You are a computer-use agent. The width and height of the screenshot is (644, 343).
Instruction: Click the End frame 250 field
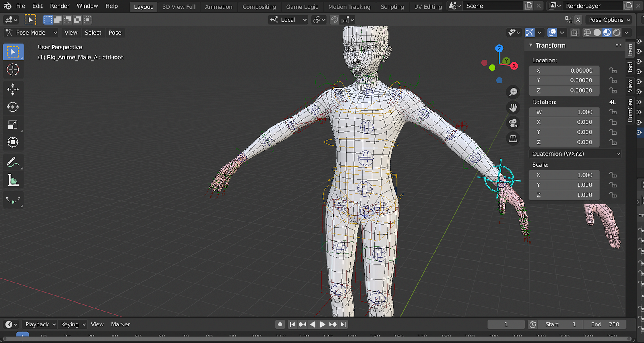pos(605,324)
